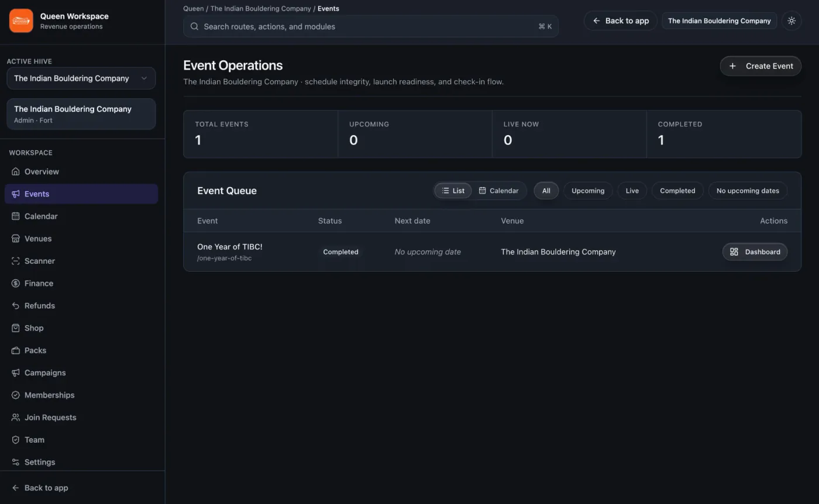Toggle the light/dark theme sun button
Viewport: 819px width, 504px height.
[792, 20]
